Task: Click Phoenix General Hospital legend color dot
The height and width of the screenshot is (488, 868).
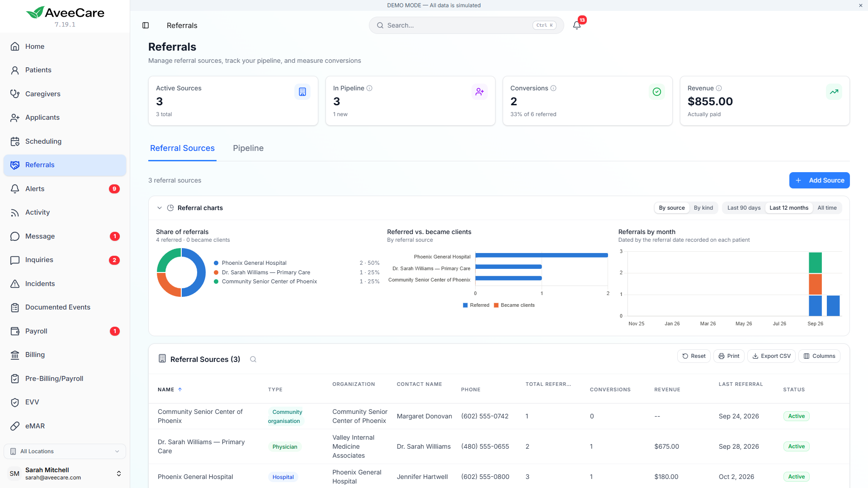Action: click(x=216, y=263)
